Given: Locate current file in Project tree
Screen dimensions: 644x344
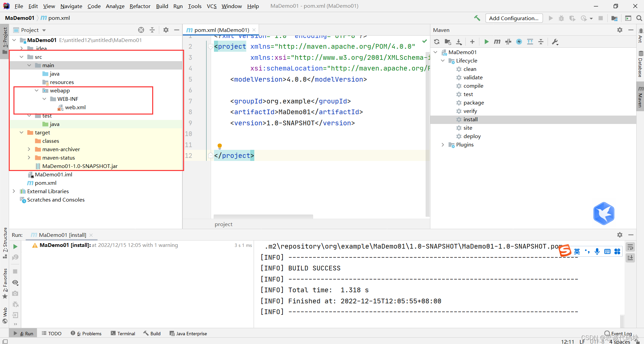Looking at the screenshot, I should [141, 30].
